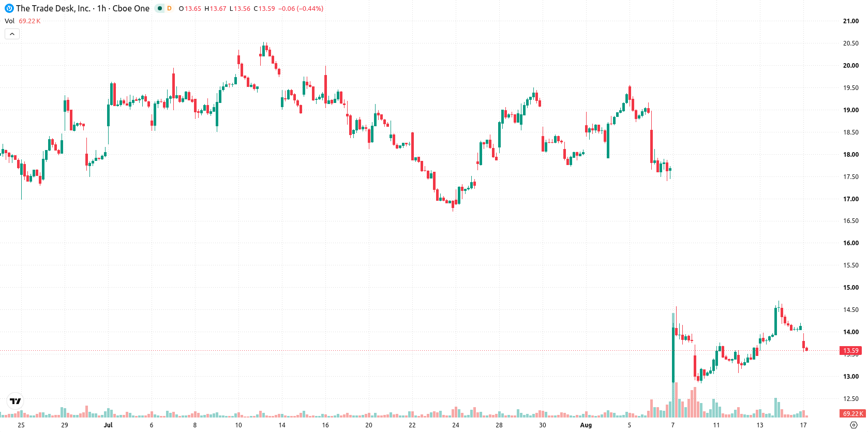Click the green market open status dot
Screen dimensions: 868x432
click(x=160, y=8)
